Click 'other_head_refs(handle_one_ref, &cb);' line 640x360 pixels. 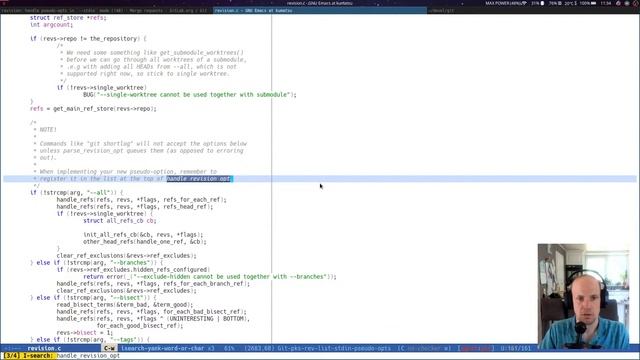145,241
